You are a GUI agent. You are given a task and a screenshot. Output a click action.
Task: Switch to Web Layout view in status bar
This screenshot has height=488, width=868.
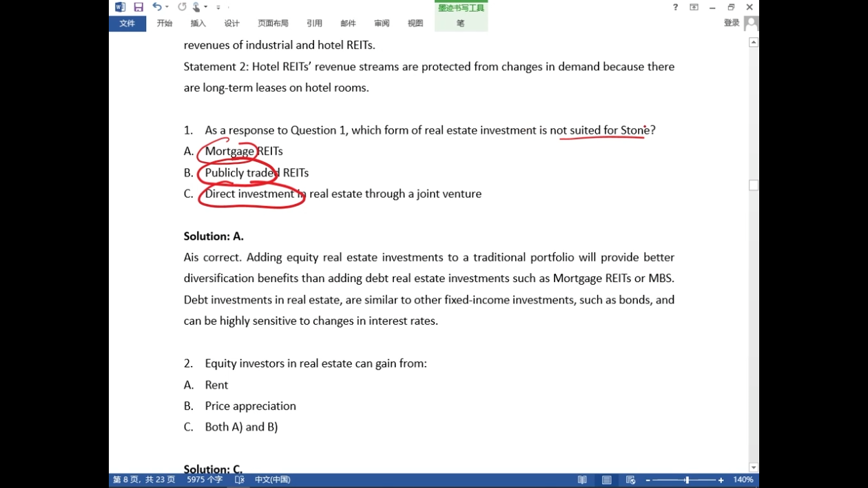click(x=630, y=480)
